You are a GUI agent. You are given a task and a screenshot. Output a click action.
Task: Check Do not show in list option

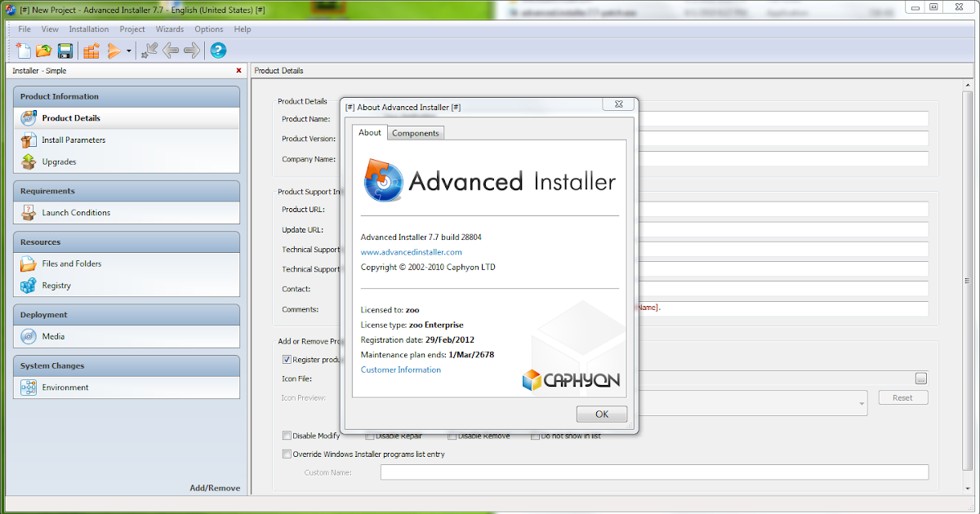(535, 436)
